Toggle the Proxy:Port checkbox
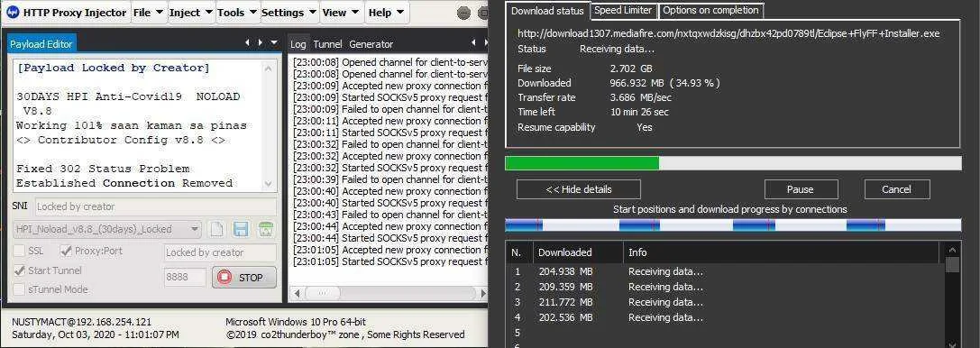 [66, 252]
